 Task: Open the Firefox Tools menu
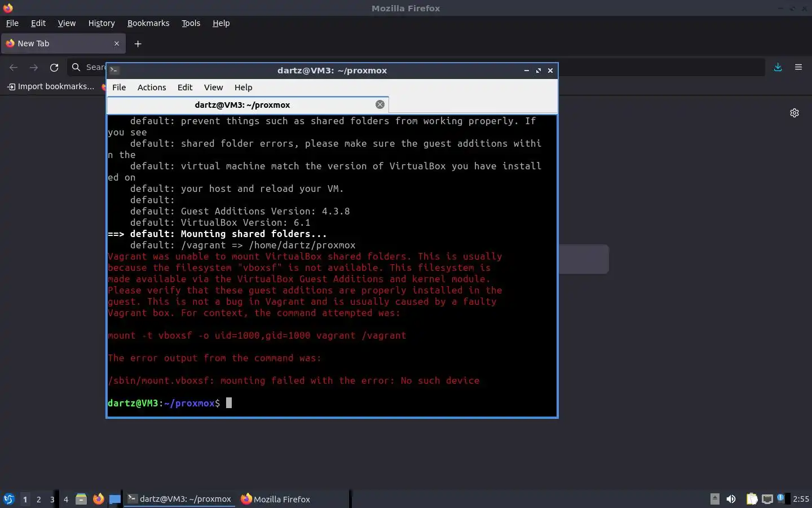191,23
